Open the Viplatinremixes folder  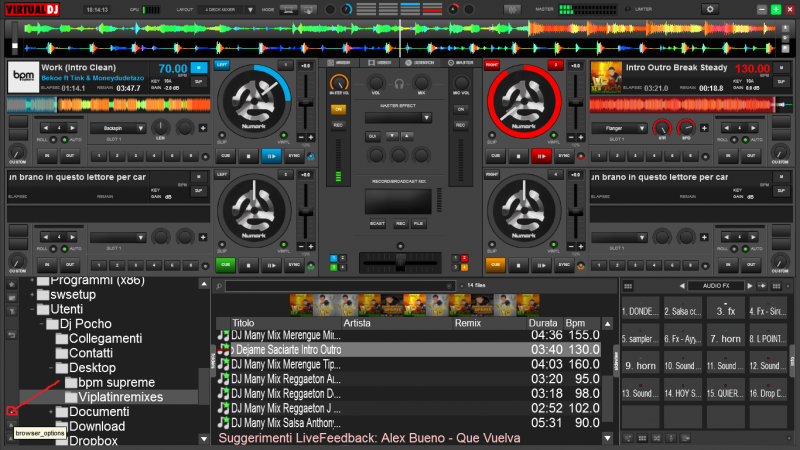coord(120,397)
